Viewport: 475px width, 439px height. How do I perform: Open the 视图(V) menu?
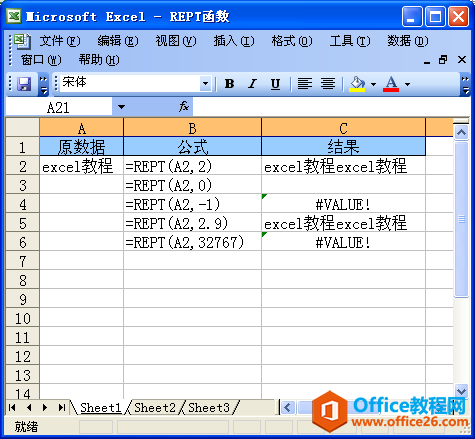[x=176, y=41]
